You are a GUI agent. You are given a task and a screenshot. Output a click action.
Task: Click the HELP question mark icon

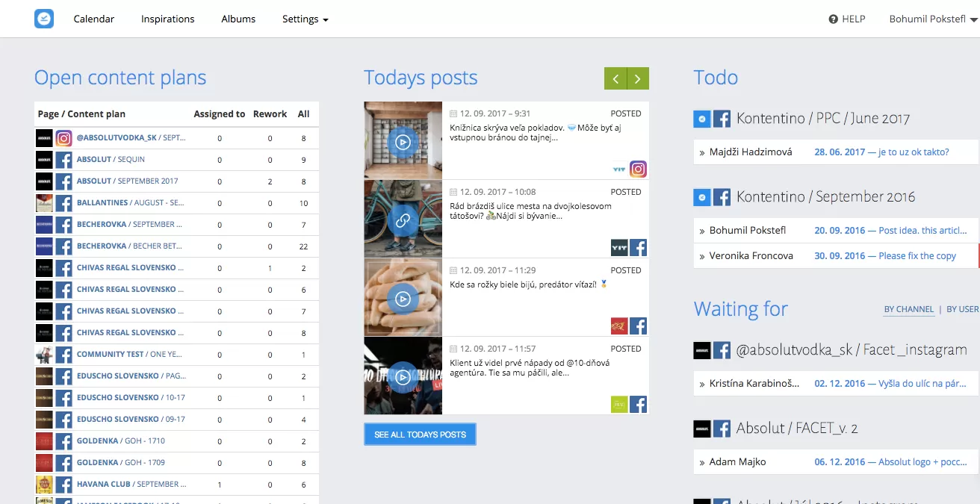(x=834, y=19)
